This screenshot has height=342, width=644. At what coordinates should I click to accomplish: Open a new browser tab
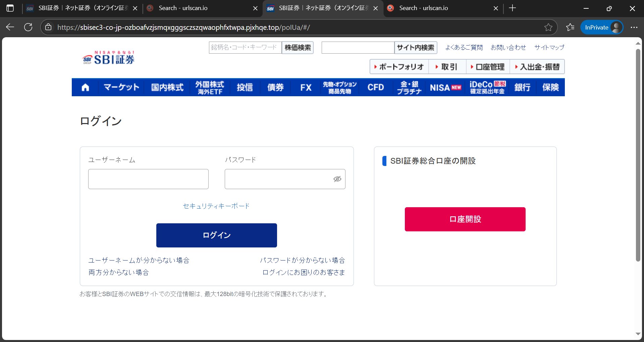(x=512, y=8)
